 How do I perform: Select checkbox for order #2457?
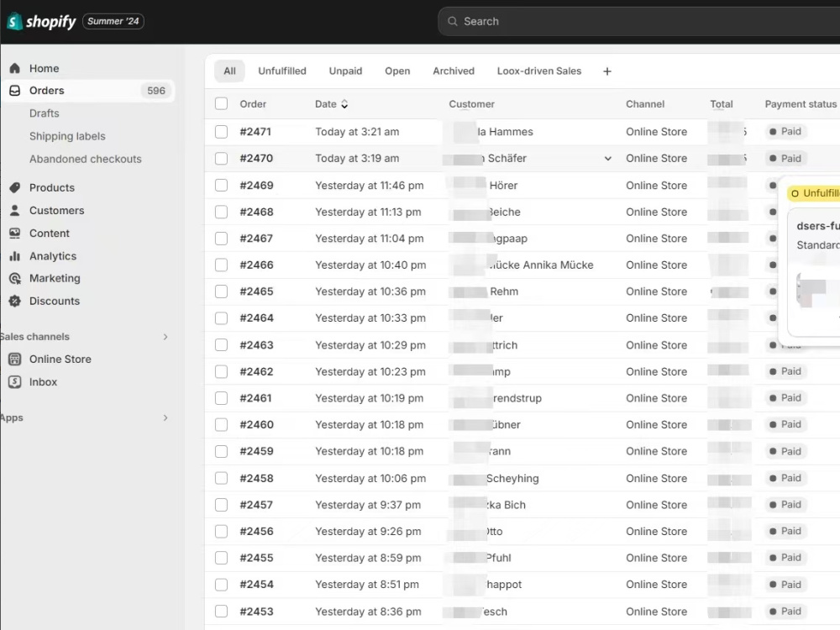(x=221, y=505)
